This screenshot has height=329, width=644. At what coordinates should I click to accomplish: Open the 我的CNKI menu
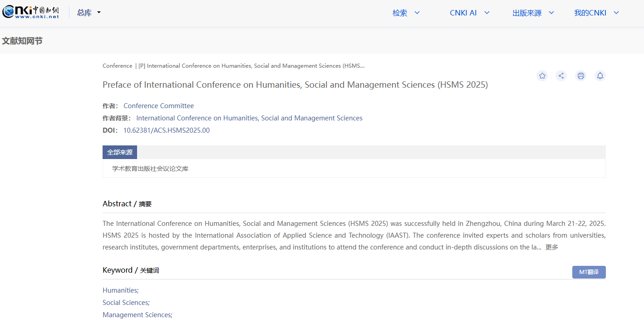(x=596, y=13)
